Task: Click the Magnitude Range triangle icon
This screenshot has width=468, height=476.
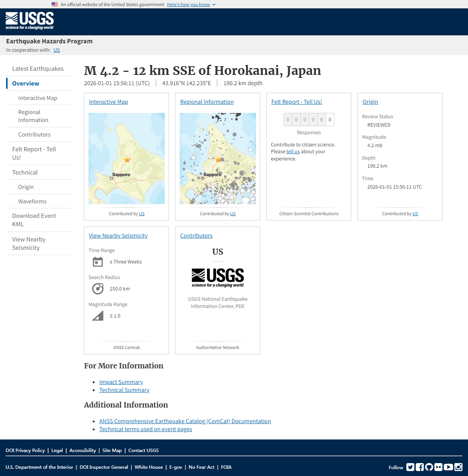Action: point(98,316)
